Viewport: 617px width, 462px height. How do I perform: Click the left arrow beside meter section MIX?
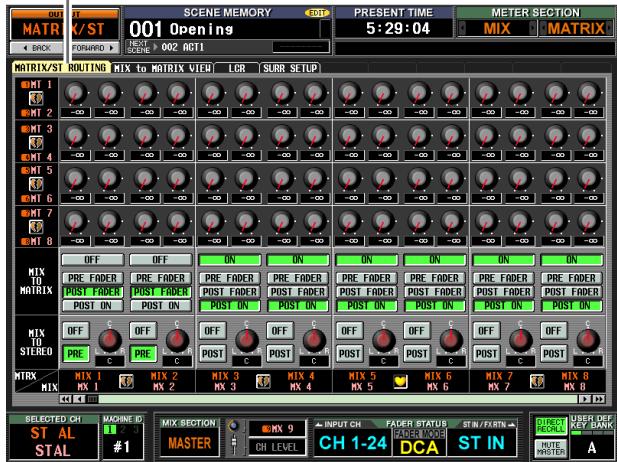pyautogui.click(x=462, y=28)
